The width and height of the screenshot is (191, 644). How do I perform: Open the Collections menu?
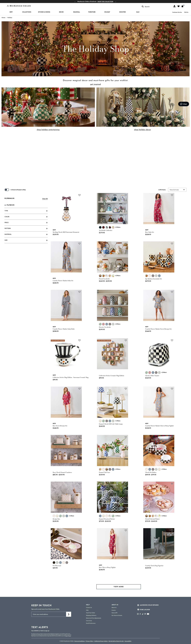[x=27, y=12]
